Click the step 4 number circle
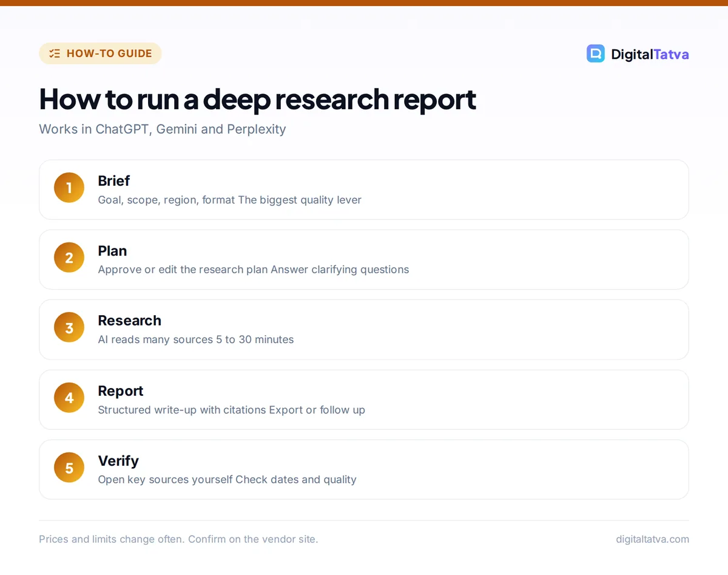728x575 pixels. pyautogui.click(x=69, y=398)
